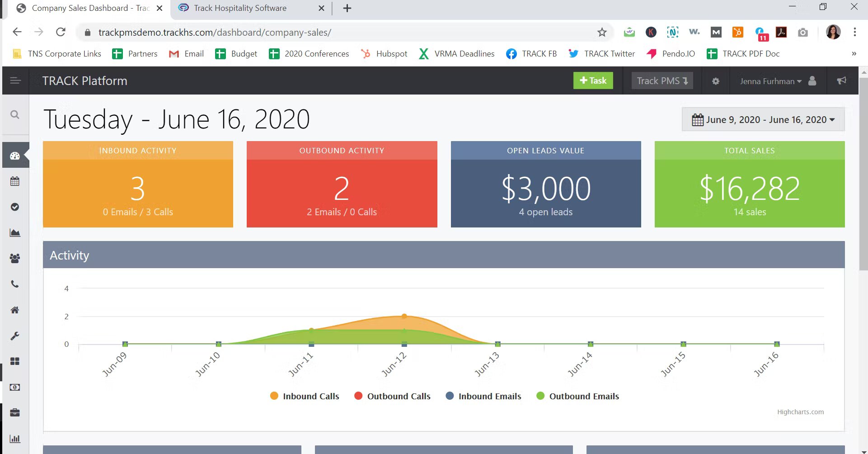Open the Track PMS dropdown
Image resolution: width=868 pixels, height=454 pixels.
pos(662,81)
